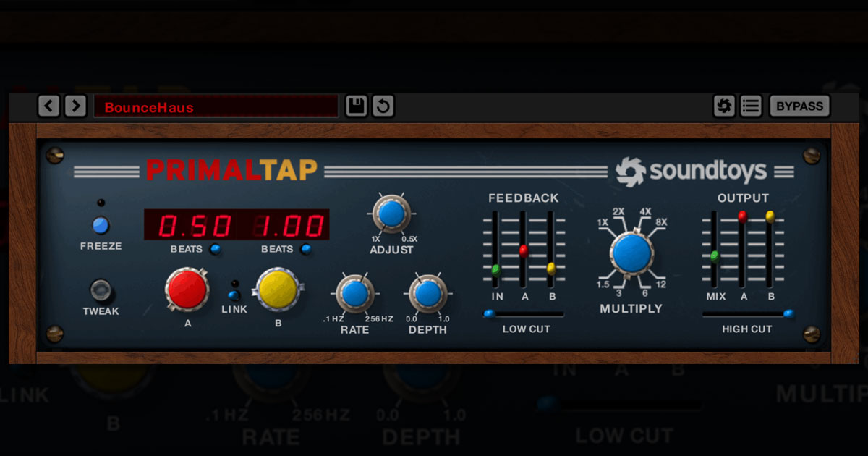Click the yellow delay B knob

278,290
